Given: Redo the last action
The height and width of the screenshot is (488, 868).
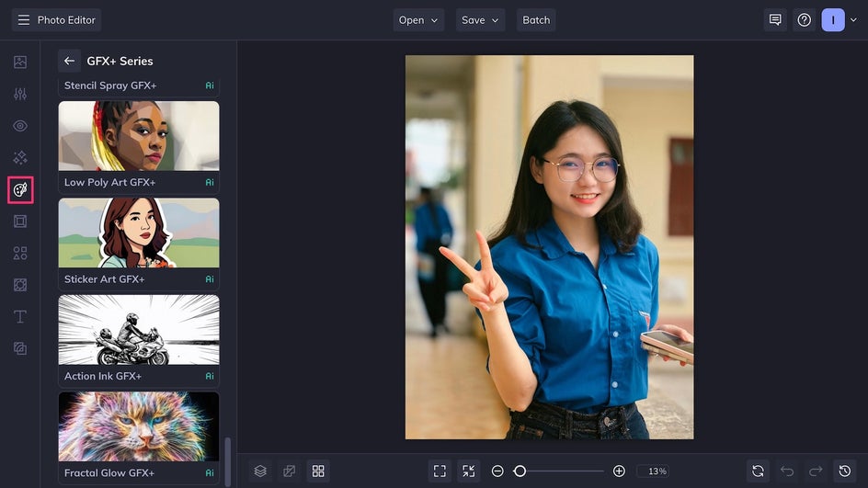Looking at the screenshot, I should click(x=816, y=471).
